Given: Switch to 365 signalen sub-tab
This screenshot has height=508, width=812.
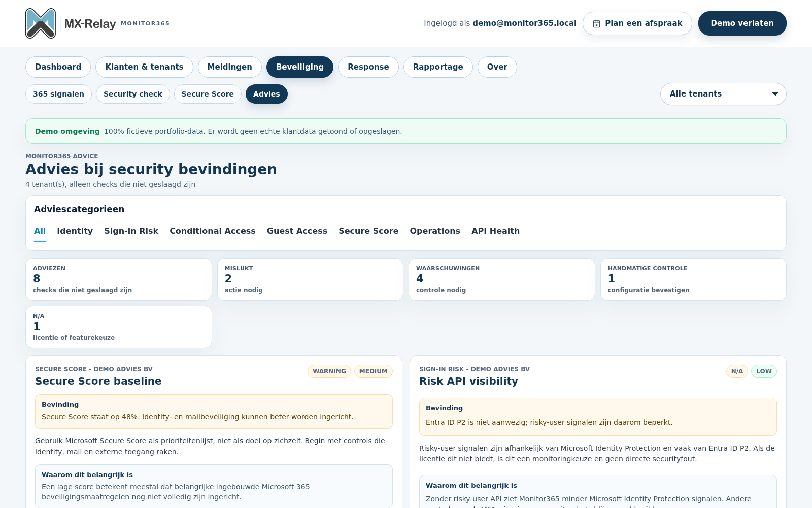Looking at the screenshot, I should 58,94.
